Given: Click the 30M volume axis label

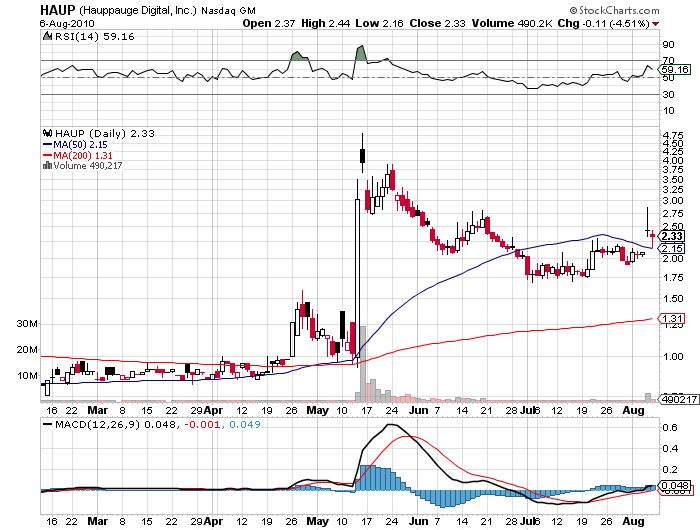Looking at the screenshot, I should (27, 324).
